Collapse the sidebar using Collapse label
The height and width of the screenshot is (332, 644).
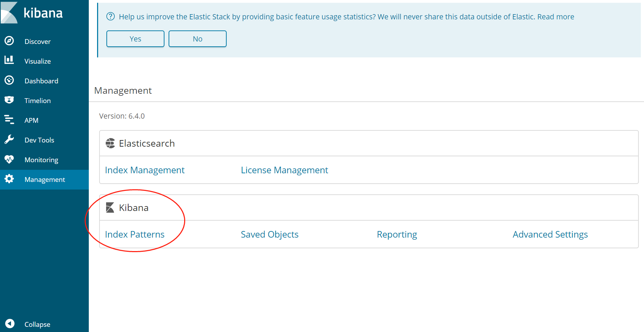click(37, 324)
